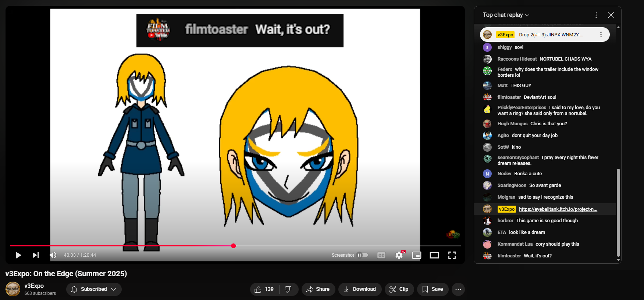The width and height of the screenshot is (644, 300).
Task: Click Kommandat Lua avatar in chat
Action: pyautogui.click(x=487, y=244)
